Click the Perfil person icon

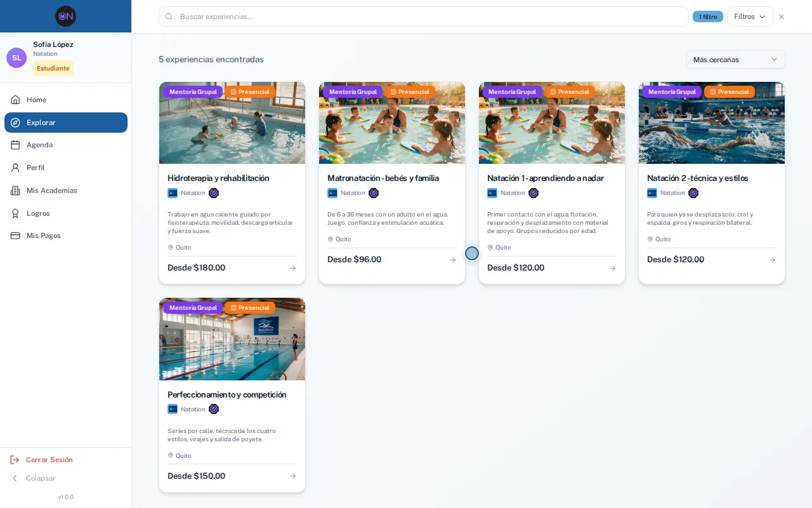(15, 168)
